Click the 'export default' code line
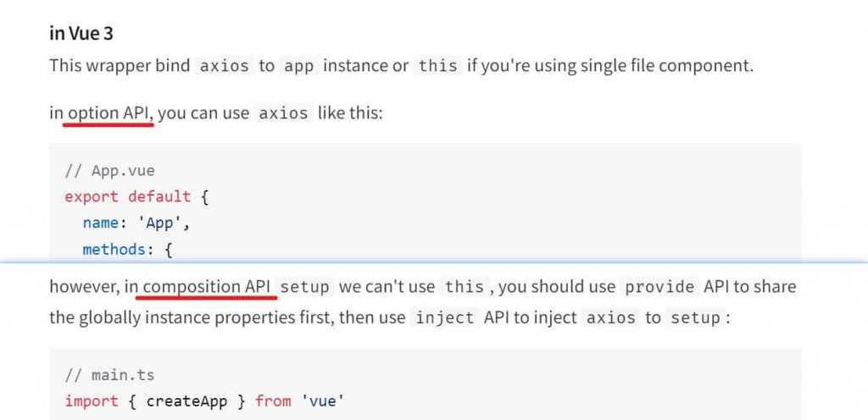This screenshot has width=868, height=420. [x=136, y=196]
